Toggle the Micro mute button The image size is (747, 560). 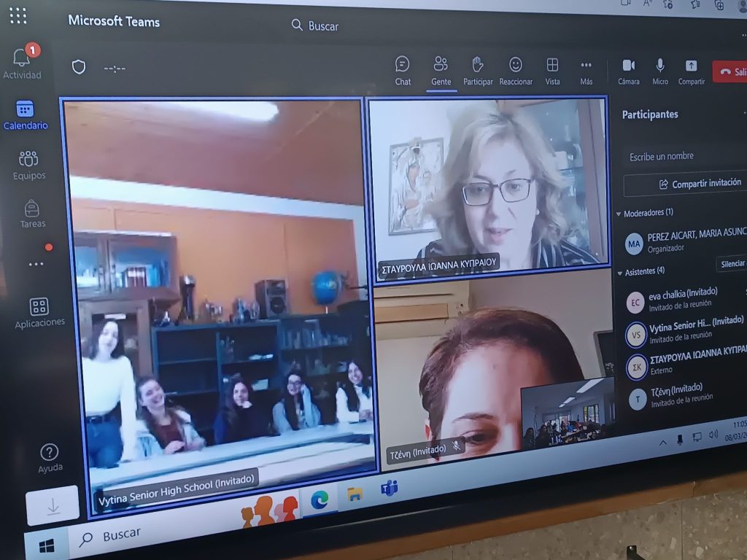tap(660, 71)
